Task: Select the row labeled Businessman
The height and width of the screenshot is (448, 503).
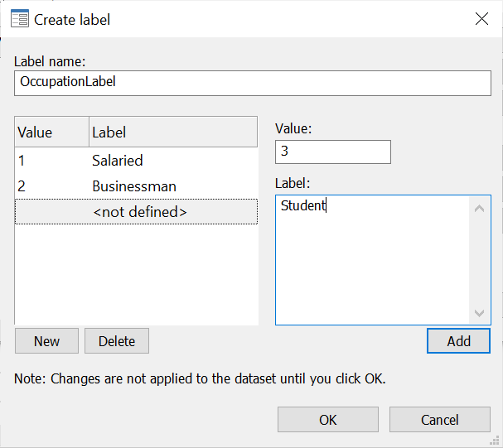Action: (136, 186)
